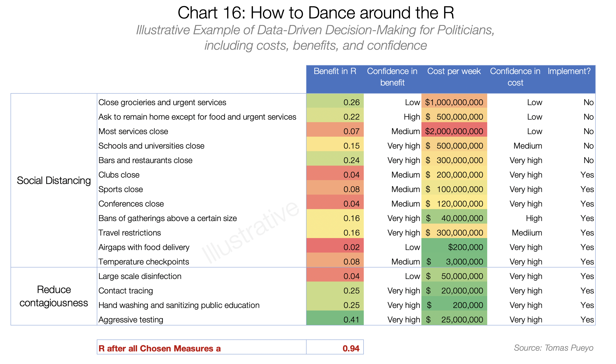
Task: Click the 'Confidence in benefit' column header
Action: pyautogui.click(x=392, y=77)
